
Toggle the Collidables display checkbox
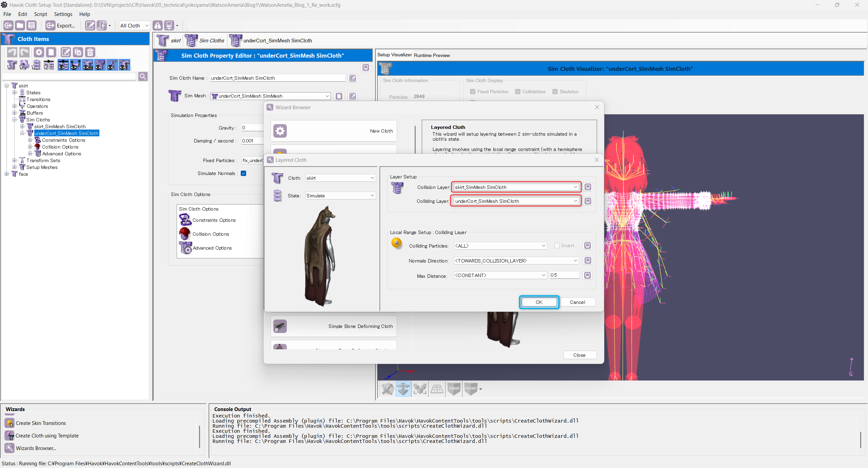tap(518, 92)
